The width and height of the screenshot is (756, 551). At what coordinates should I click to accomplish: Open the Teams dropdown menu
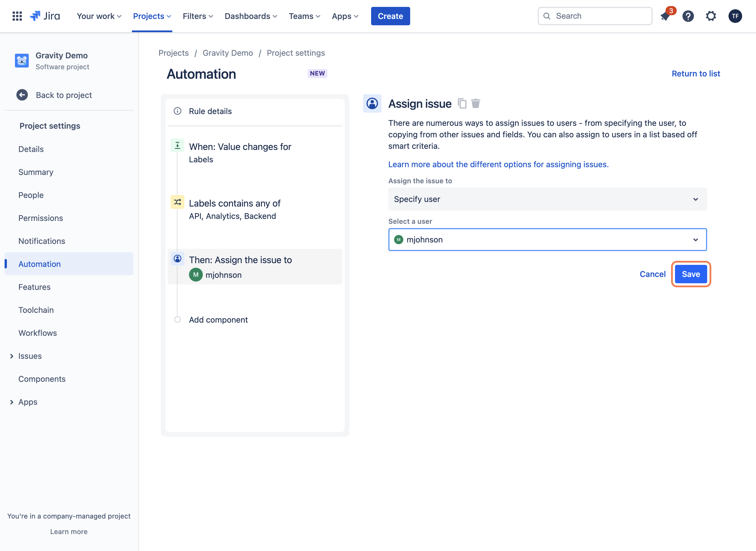coord(304,16)
